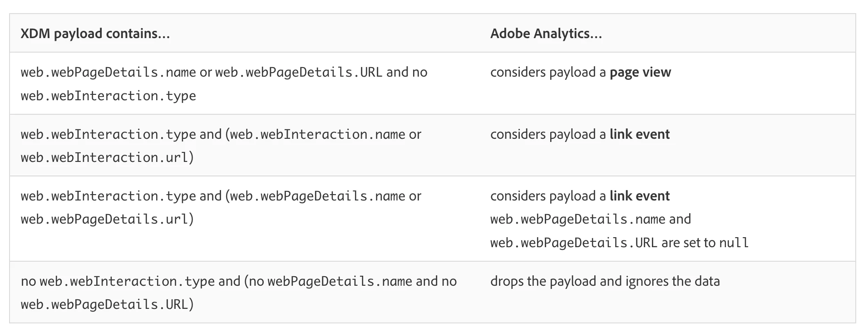Select web.webPageDetails.name code in first row

(x=108, y=73)
